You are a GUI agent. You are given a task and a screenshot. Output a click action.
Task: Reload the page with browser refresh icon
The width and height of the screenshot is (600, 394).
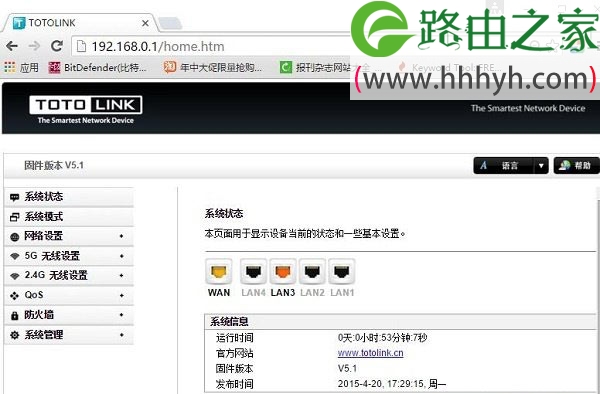57,46
